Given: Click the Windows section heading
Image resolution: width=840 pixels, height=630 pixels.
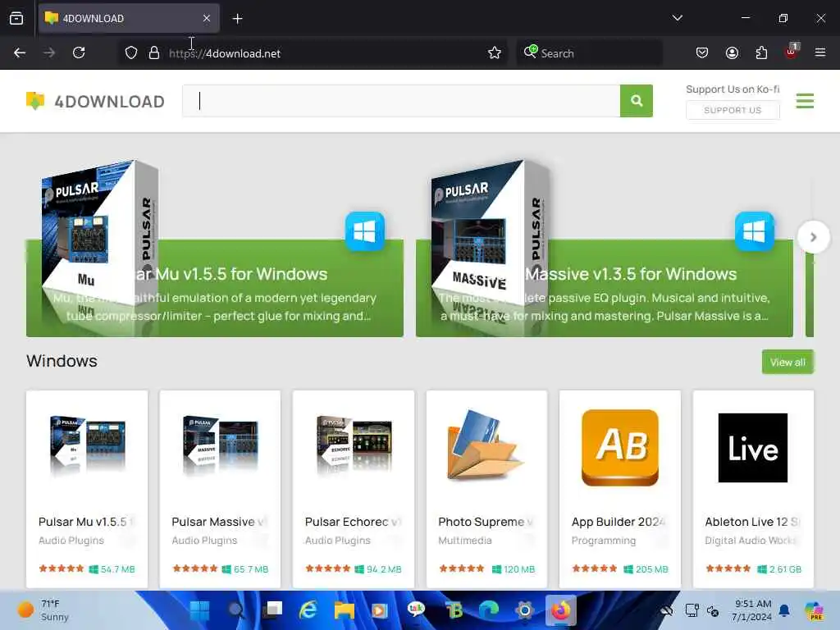Looking at the screenshot, I should (62, 361).
